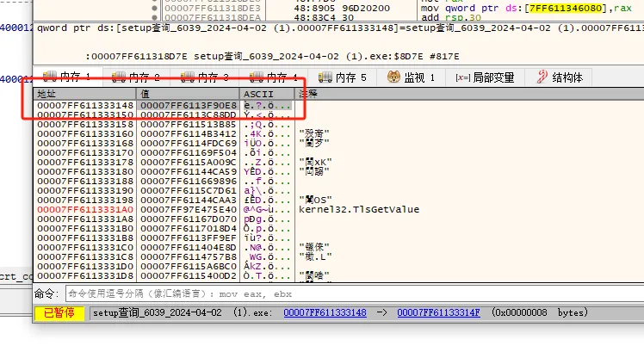Viewport: 644px width, 358px height.
Task: Switch to the 内存 2 dump tab
Action: coord(136,77)
